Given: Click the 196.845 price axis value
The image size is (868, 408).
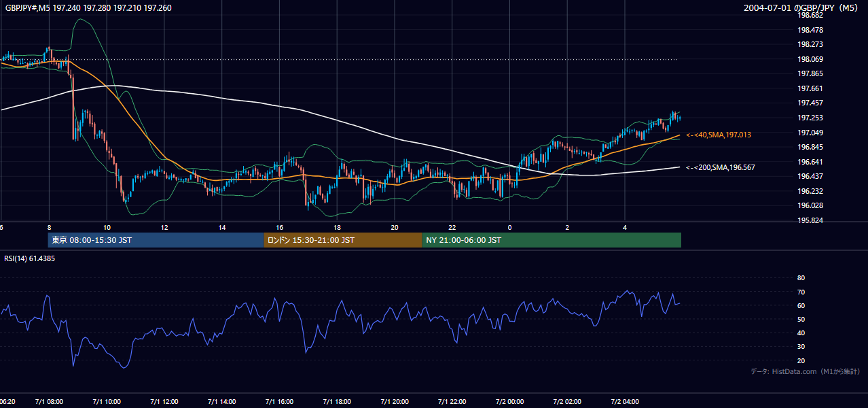Looking at the screenshot, I should 810,147.
